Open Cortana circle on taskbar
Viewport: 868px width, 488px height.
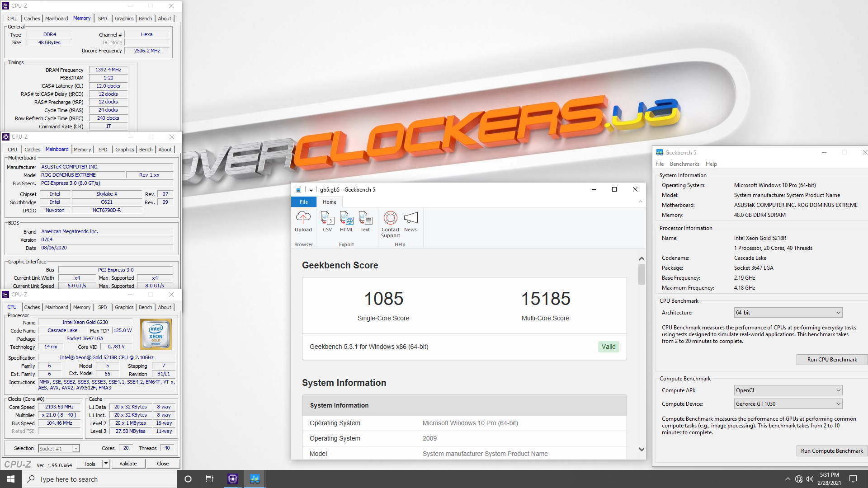188,479
